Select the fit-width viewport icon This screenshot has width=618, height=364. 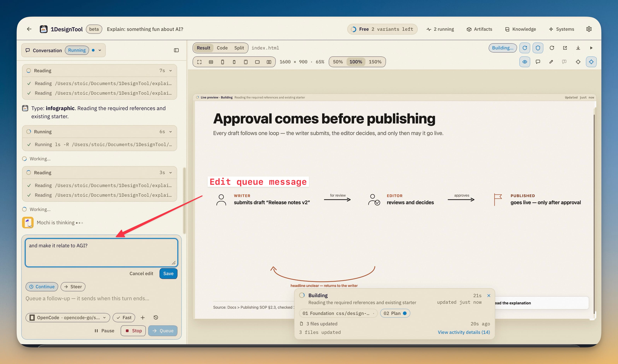211,62
